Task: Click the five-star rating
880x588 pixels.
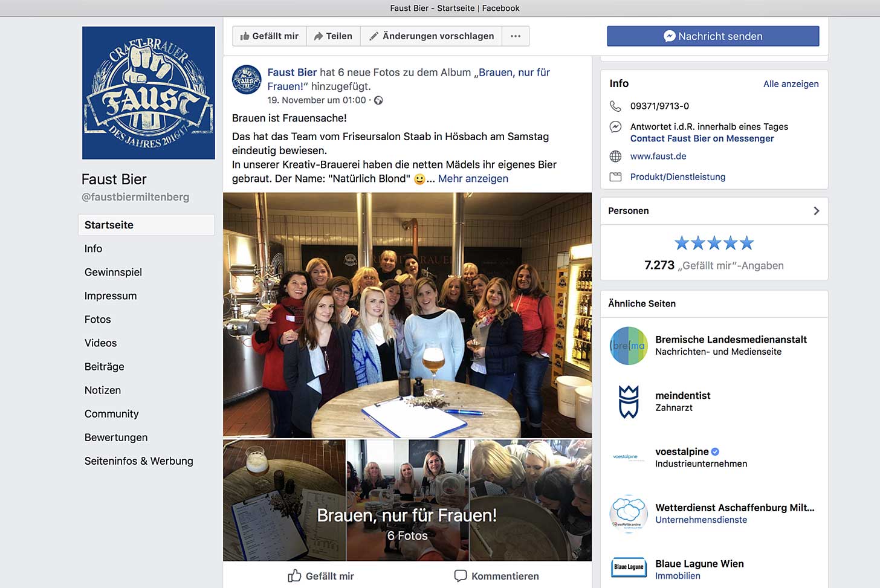Action: (x=714, y=243)
